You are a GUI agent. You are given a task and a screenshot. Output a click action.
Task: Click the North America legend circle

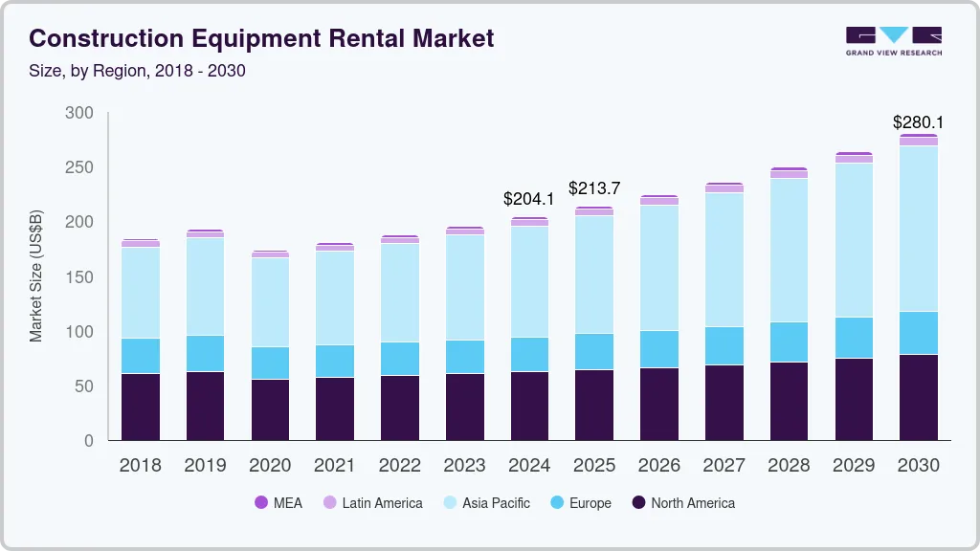(639, 502)
